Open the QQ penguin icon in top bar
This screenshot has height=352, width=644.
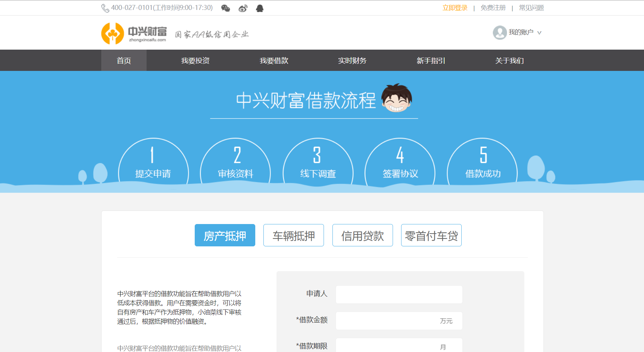click(260, 8)
